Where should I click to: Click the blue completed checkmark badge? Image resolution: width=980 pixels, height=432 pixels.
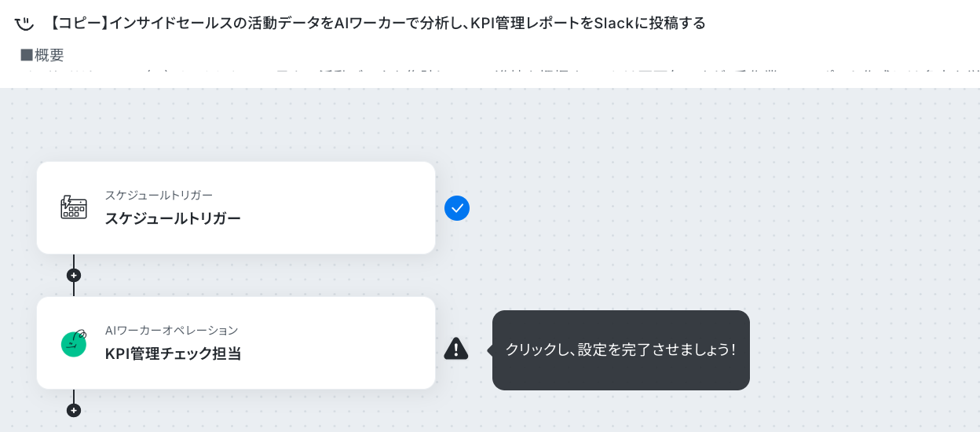click(457, 208)
